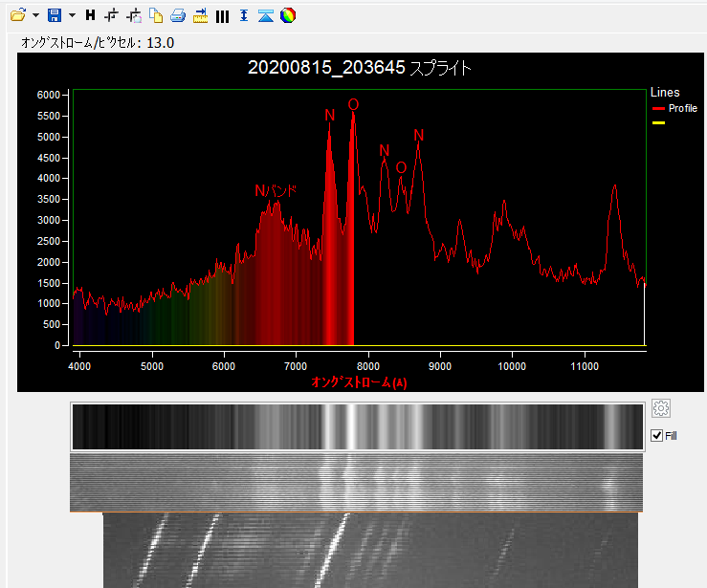Open the calibration ruler tool

[200, 15]
